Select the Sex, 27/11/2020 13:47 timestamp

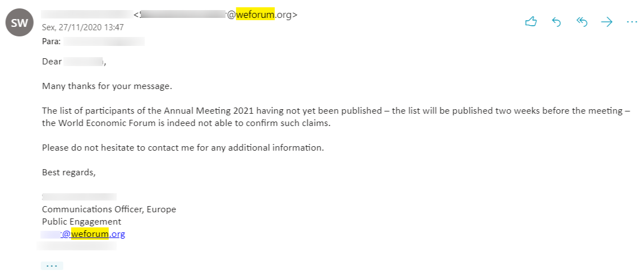(x=83, y=27)
